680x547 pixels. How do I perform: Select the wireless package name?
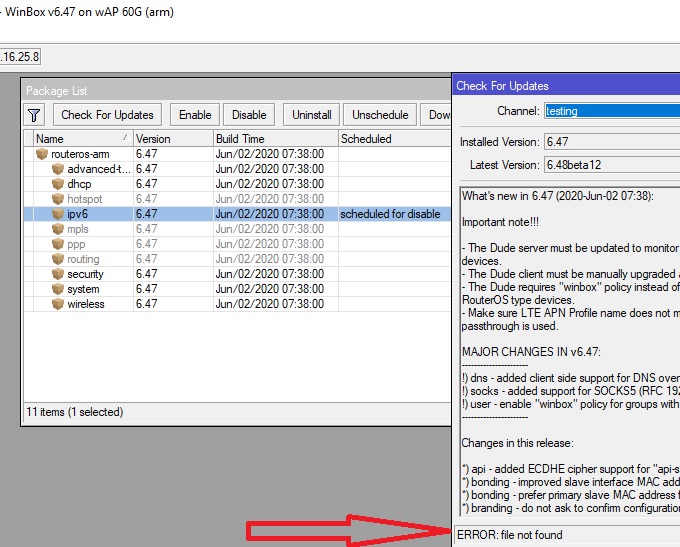coord(86,304)
